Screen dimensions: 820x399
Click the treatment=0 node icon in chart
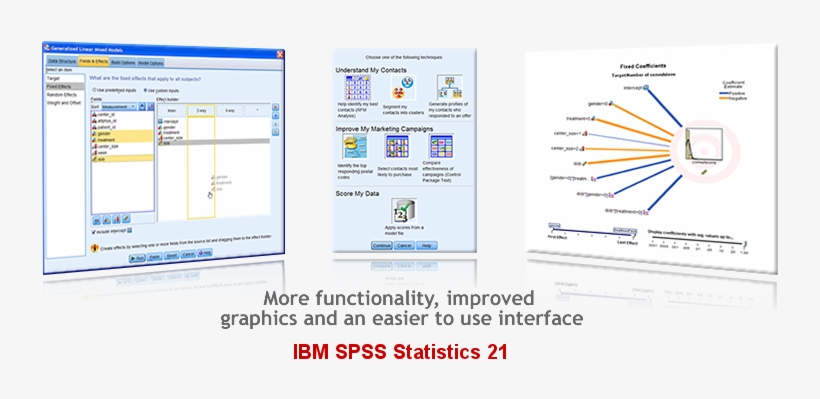(594, 118)
